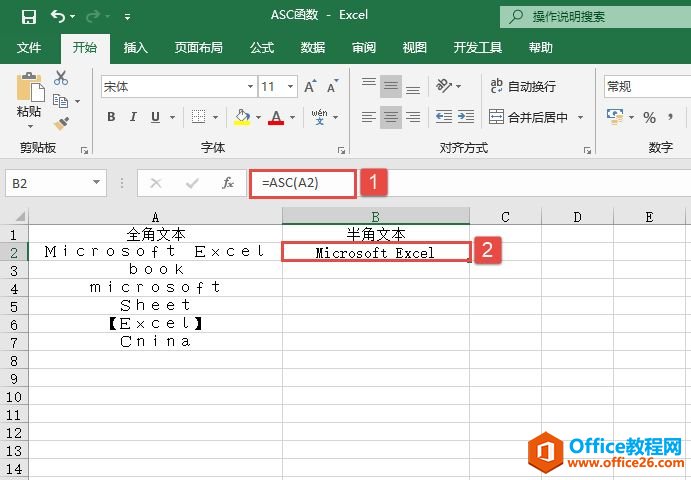This screenshot has height=480, width=691.
Task: Click the Name Box showing B2
Action: point(56,183)
